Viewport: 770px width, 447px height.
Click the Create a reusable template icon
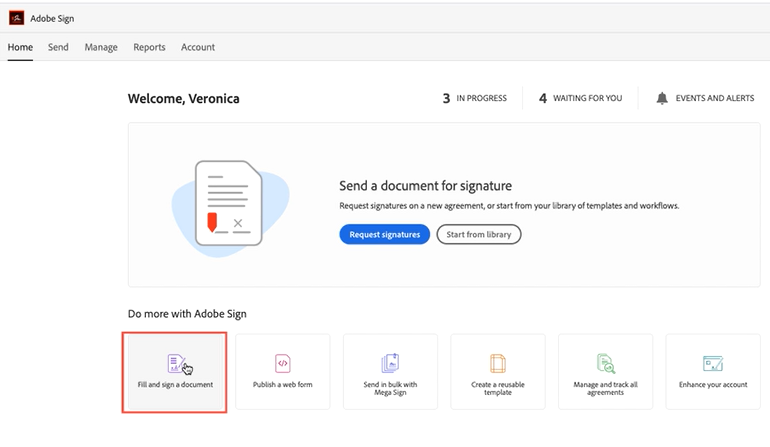[498, 362]
